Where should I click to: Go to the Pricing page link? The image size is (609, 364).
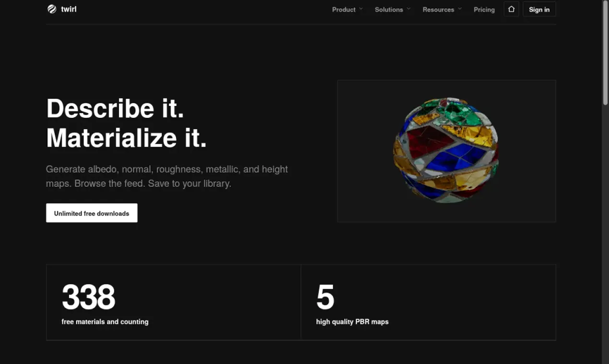(484, 10)
